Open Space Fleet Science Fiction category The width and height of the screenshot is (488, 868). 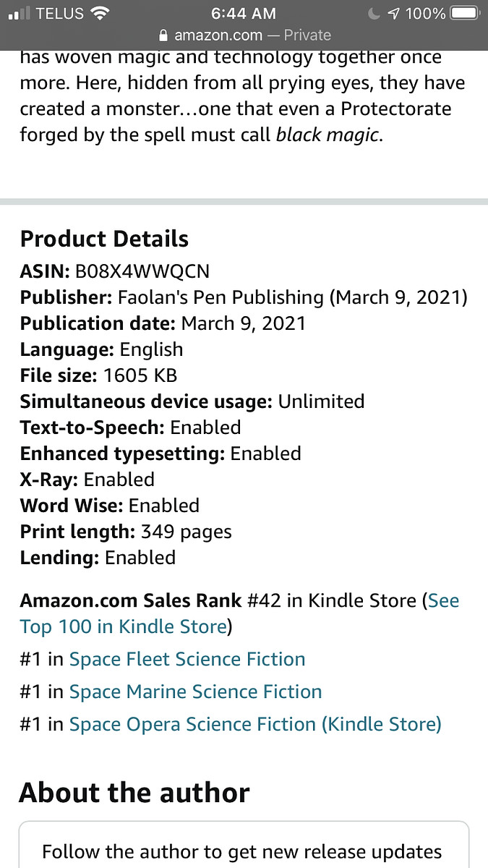coord(187,659)
